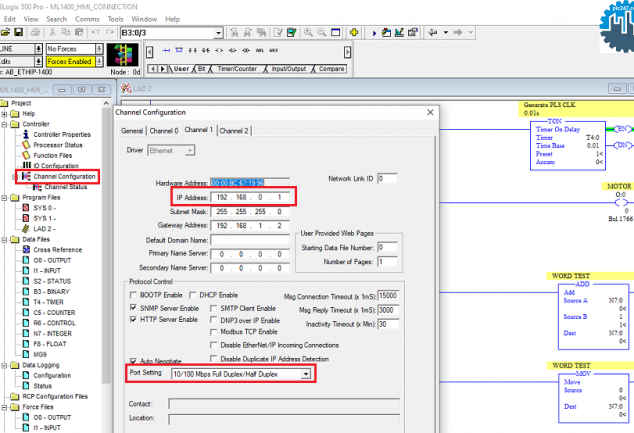Zoom in on the ladder view

pos(308,32)
